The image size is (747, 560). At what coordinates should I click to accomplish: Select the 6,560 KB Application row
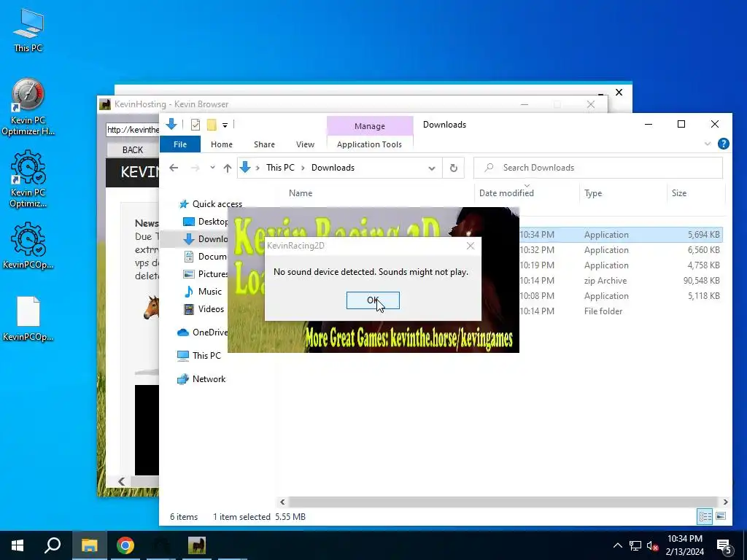[621, 250]
